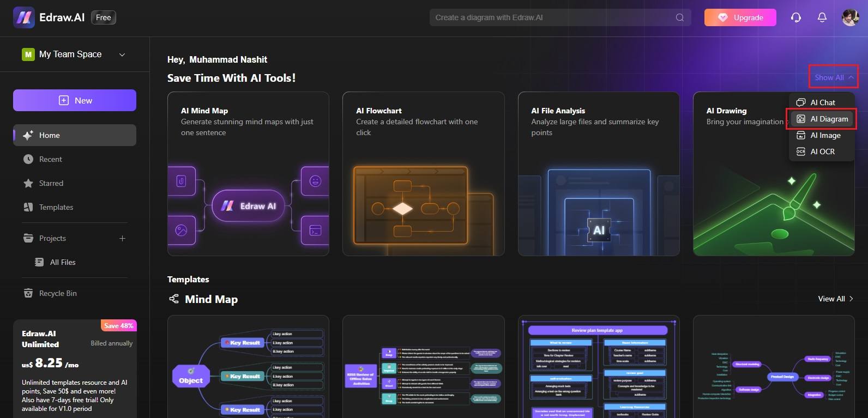This screenshot has width=868, height=418.
Task: Open the Product Design mind map template
Action: point(774,367)
